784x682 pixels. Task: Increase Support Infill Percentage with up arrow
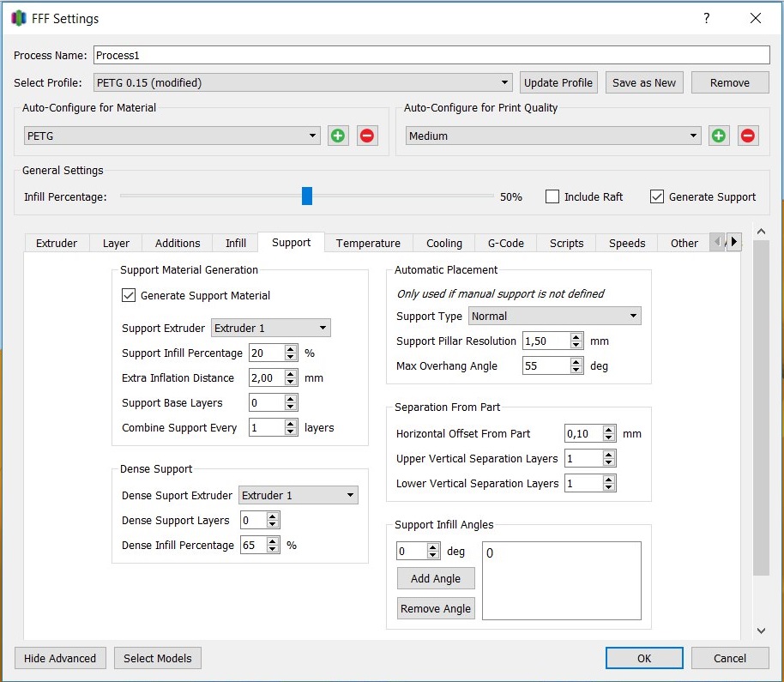pos(291,348)
